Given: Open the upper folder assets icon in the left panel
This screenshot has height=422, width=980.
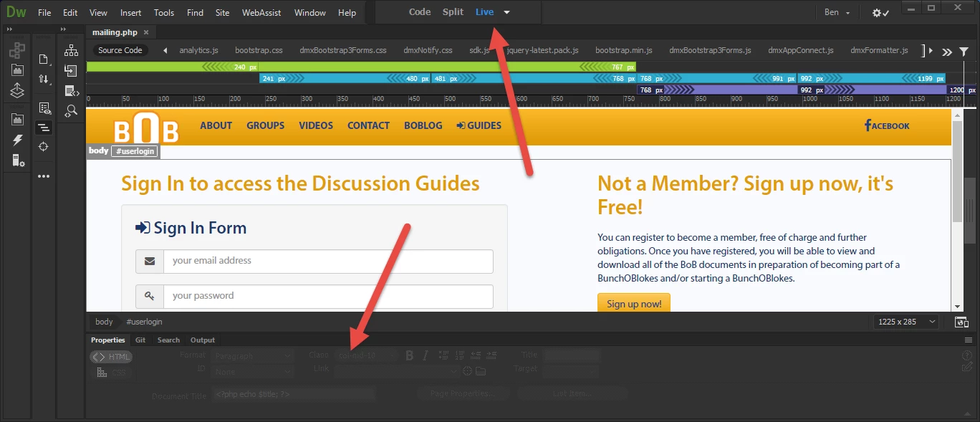Looking at the screenshot, I should (x=17, y=70).
